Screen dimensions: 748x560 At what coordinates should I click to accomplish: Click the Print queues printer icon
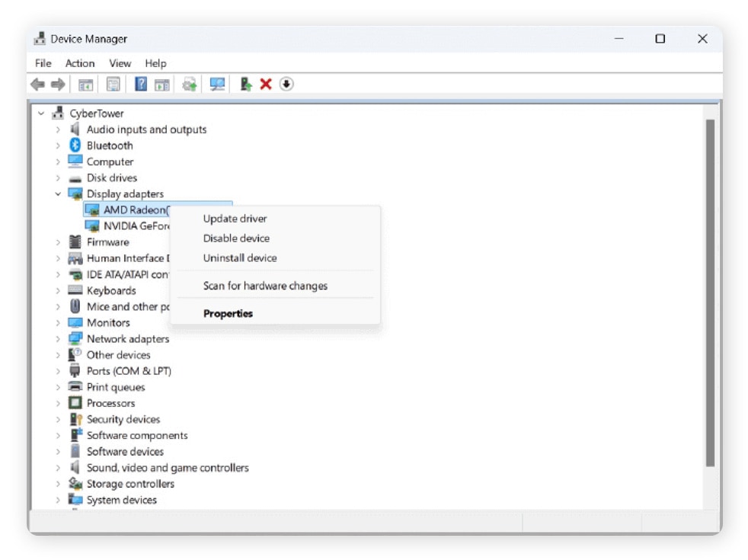point(75,386)
